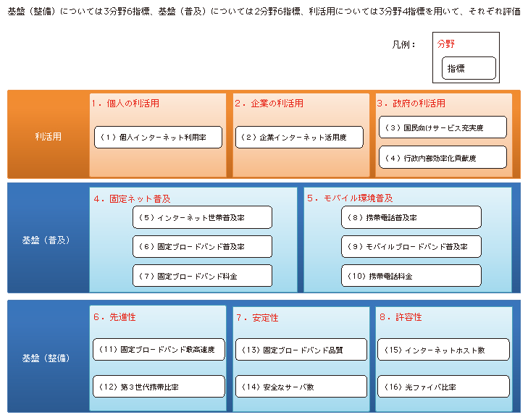Select the (14) 安全なサーバ数 indicator
The width and height of the screenshot is (528, 420).
pos(301,387)
